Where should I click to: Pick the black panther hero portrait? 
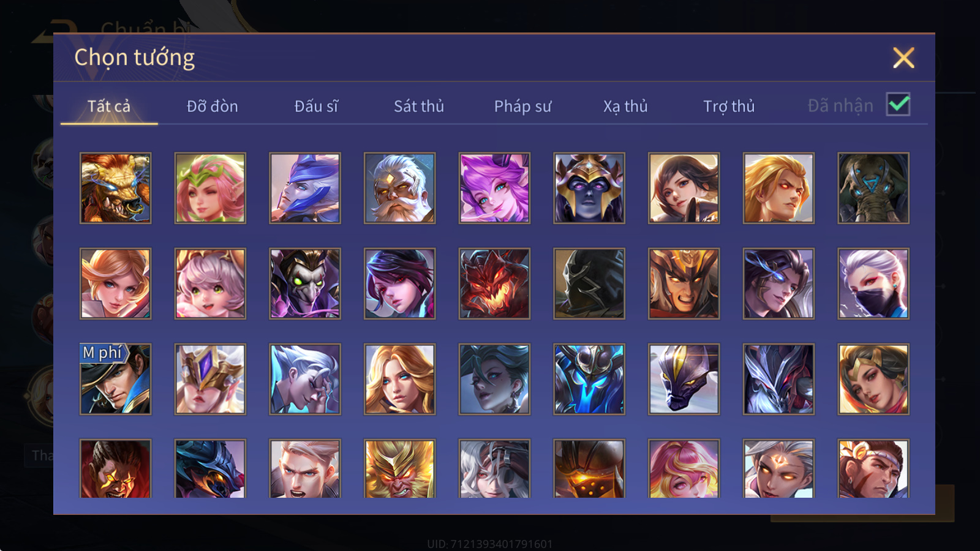[684, 379]
